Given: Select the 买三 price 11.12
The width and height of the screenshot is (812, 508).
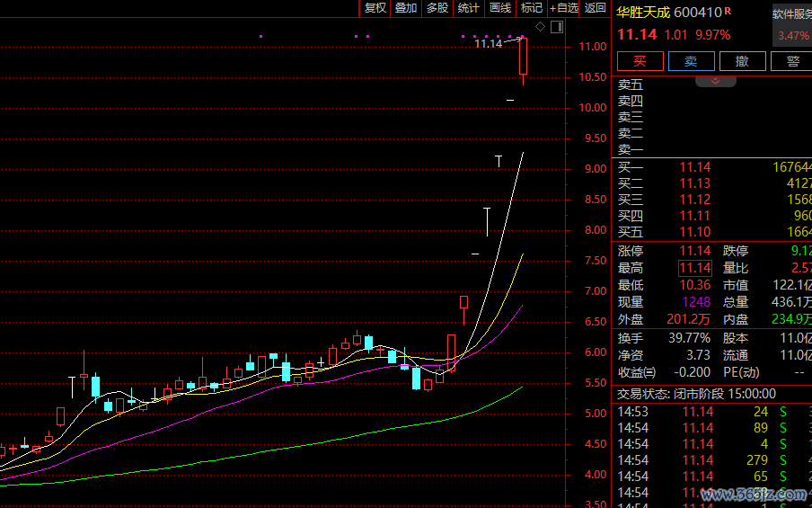Looking at the screenshot, I should 695,199.
